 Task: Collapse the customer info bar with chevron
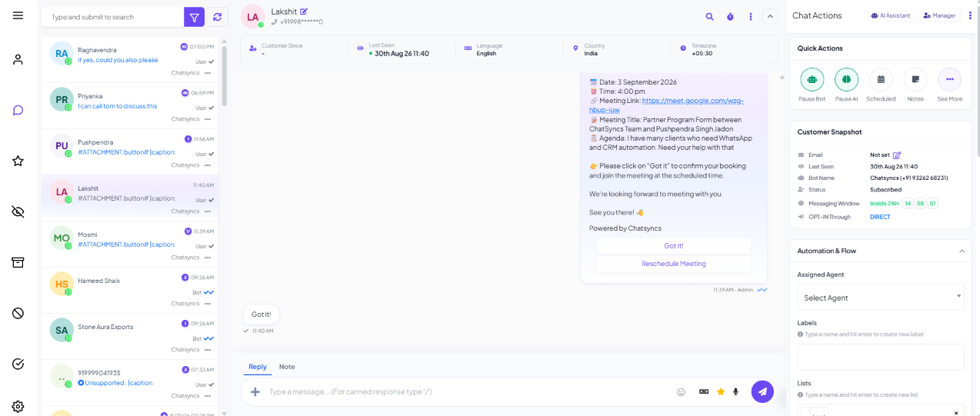pyautogui.click(x=770, y=16)
